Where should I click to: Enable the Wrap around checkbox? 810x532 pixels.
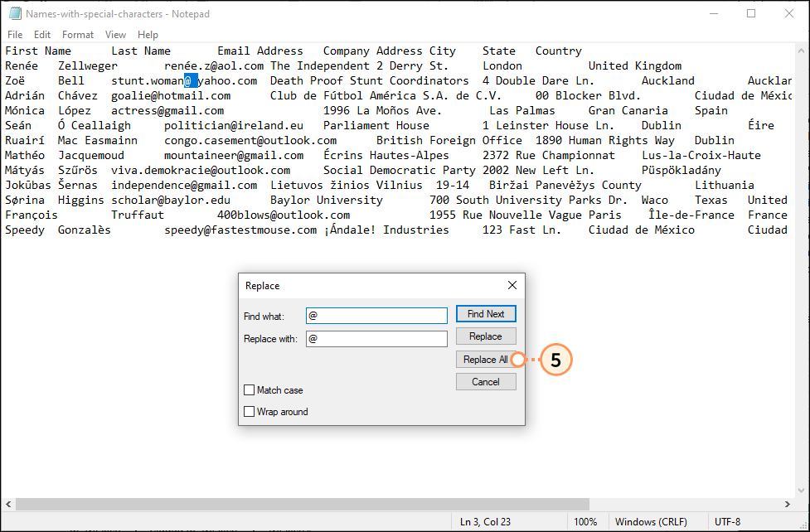click(249, 412)
